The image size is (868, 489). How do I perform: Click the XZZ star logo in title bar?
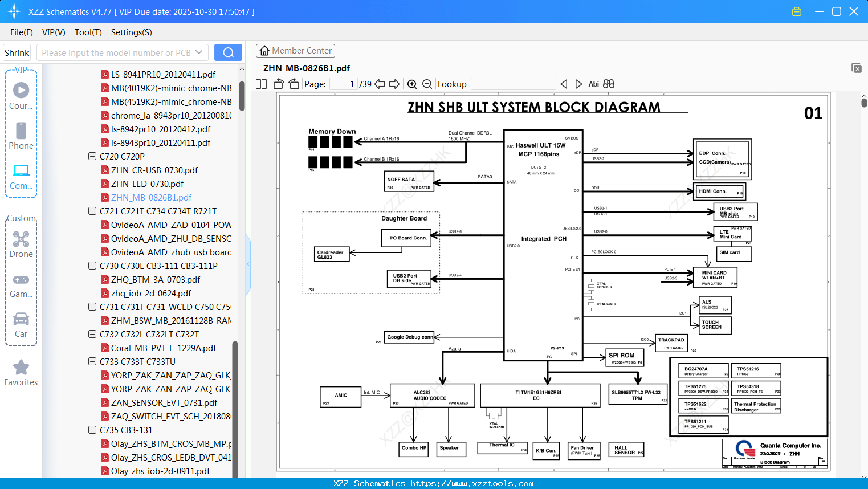(14, 11)
